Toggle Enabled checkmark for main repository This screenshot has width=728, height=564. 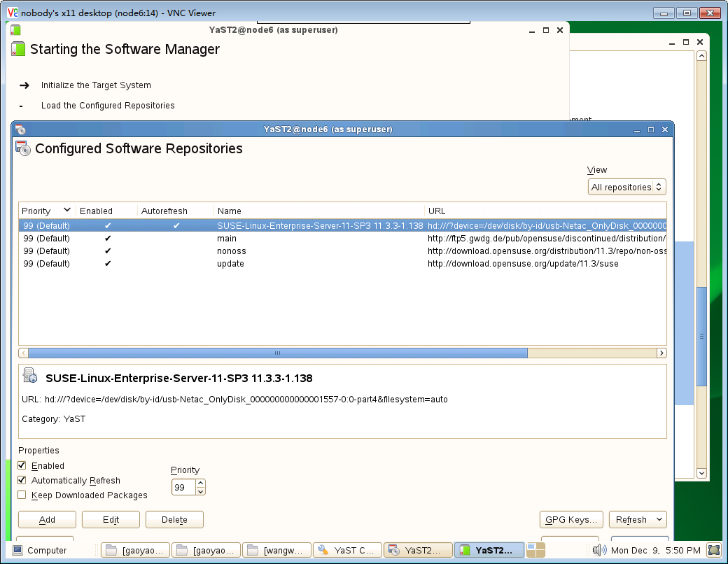click(108, 238)
